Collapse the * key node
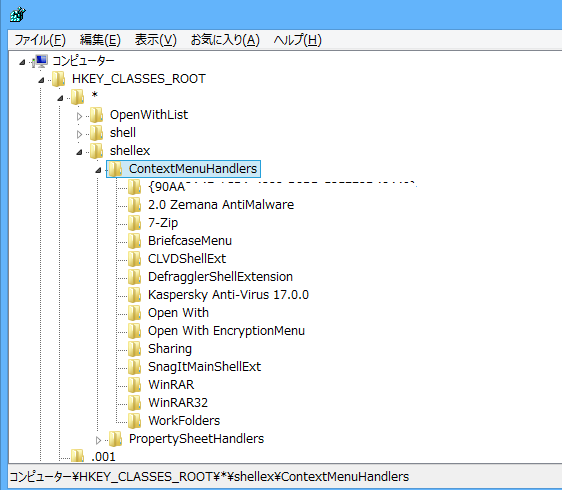 (x=60, y=98)
